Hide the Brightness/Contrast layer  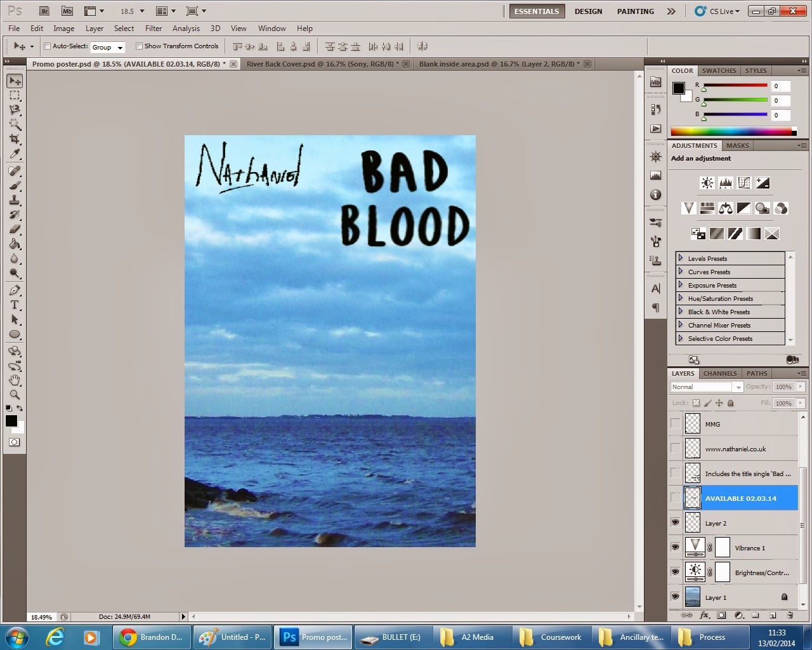675,572
